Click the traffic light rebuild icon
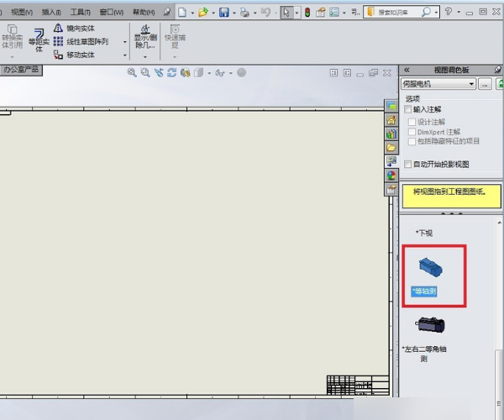The image size is (504, 420). coord(307,12)
